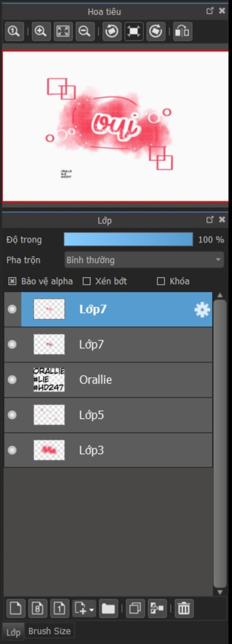This screenshot has width=232, height=644.
Task: Expand the add special layer dropdown arrow
Action: coord(92,609)
